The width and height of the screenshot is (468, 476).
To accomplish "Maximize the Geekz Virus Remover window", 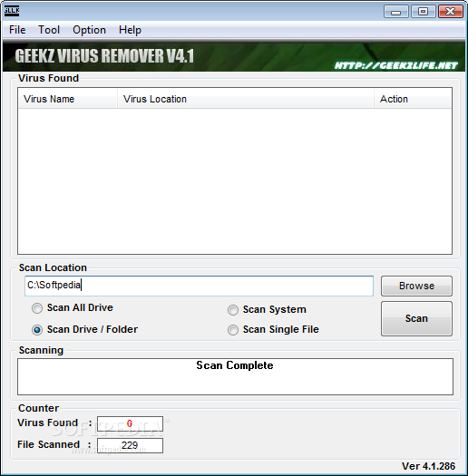I will pyautogui.click(x=423, y=12).
